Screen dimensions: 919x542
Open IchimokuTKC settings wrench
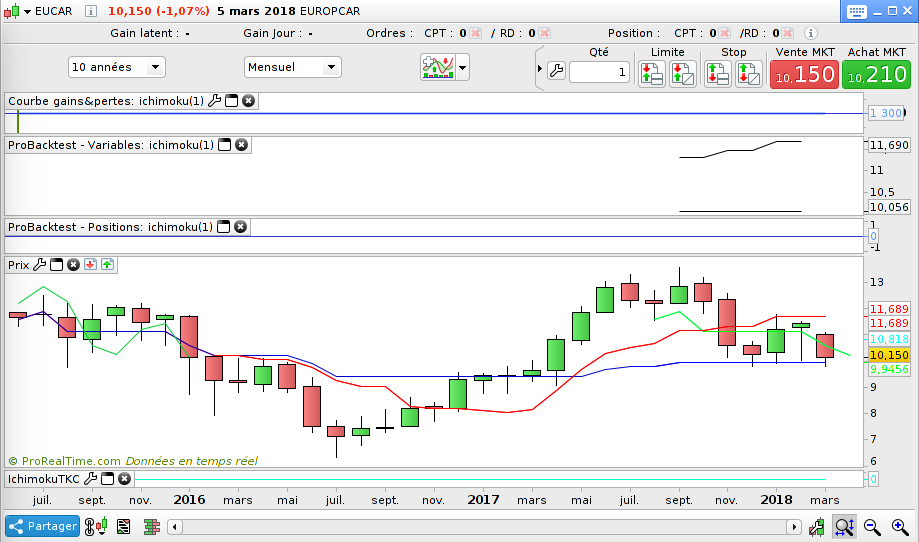pyautogui.click(x=90, y=479)
